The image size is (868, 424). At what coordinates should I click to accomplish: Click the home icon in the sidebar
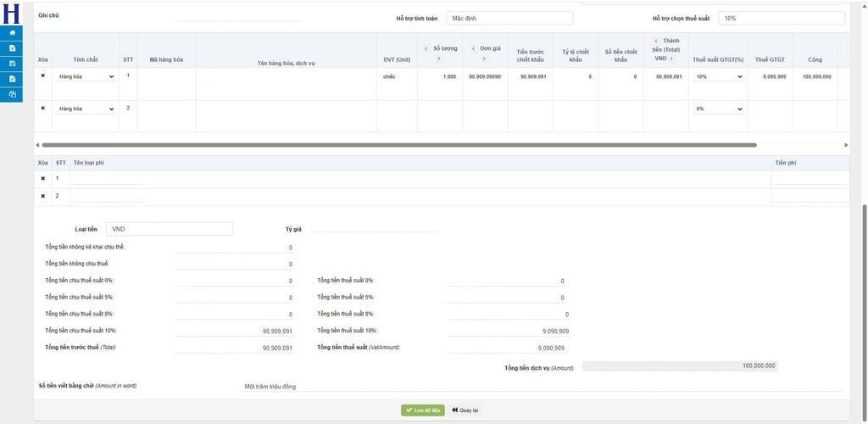(12, 33)
